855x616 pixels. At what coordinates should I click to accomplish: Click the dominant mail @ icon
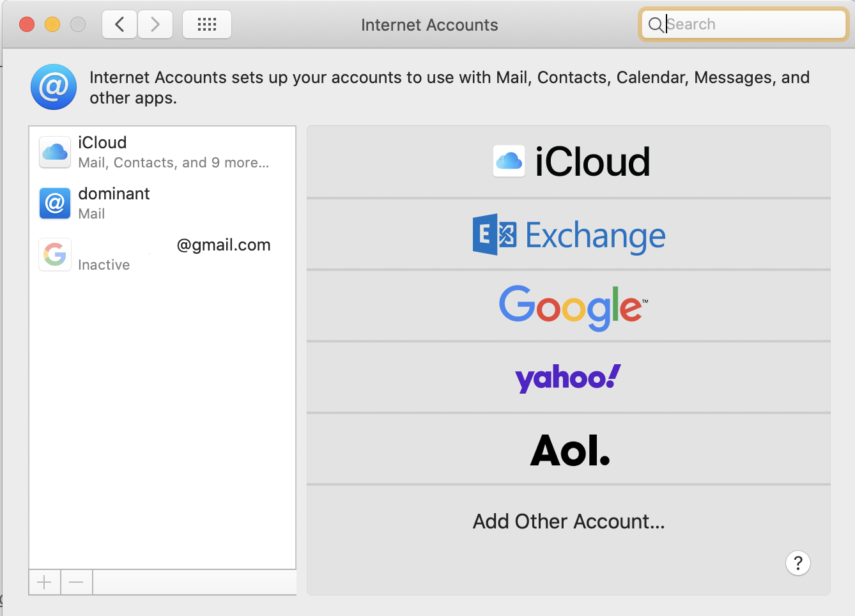[x=55, y=203]
